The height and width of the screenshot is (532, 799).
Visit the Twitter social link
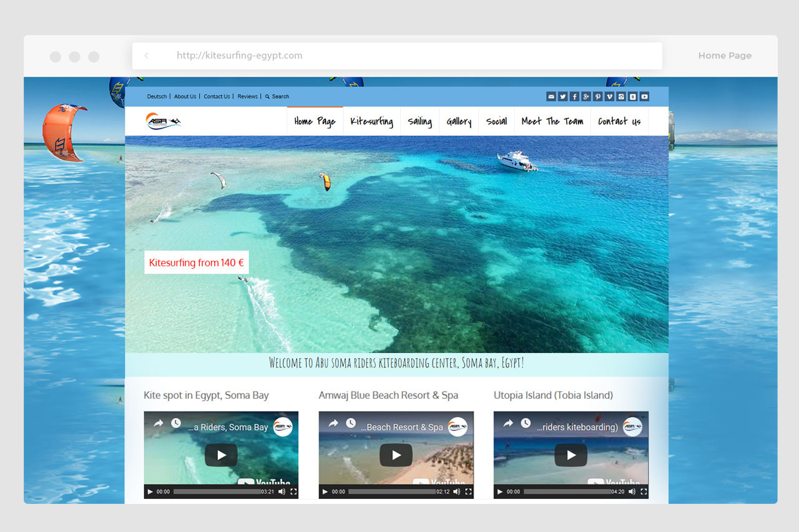(563, 97)
